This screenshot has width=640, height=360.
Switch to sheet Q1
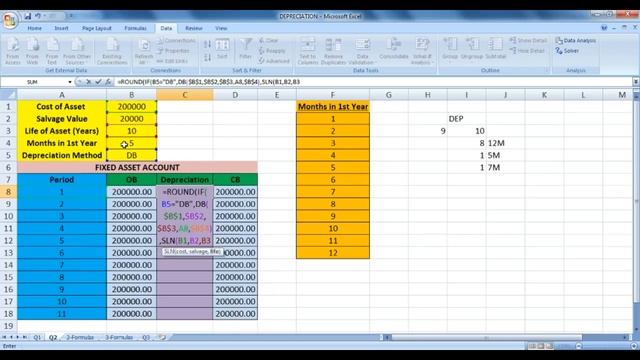coord(37,338)
